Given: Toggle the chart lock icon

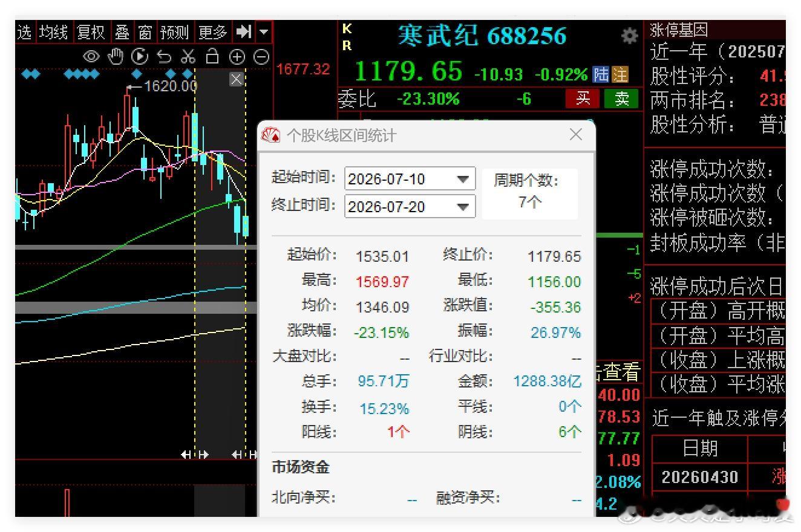Looking at the screenshot, I should click(212, 57).
